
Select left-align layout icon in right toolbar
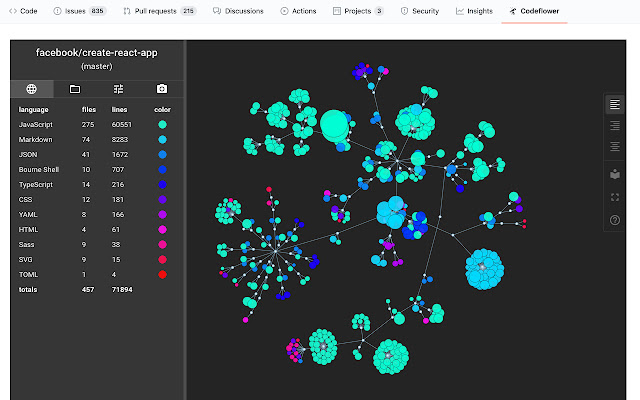(x=615, y=104)
